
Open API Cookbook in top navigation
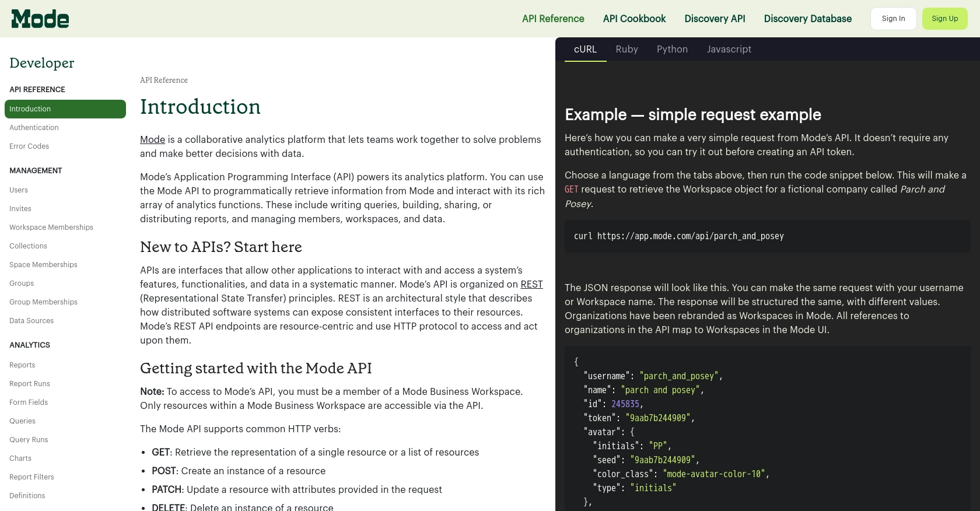(634, 19)
